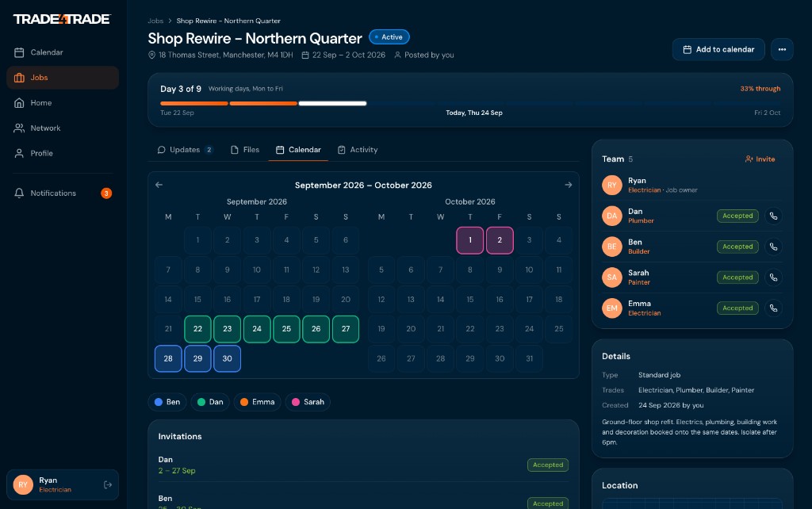Open the more options ellipsis menu
The height and width of the screenshot is (509, 812).
782,50
